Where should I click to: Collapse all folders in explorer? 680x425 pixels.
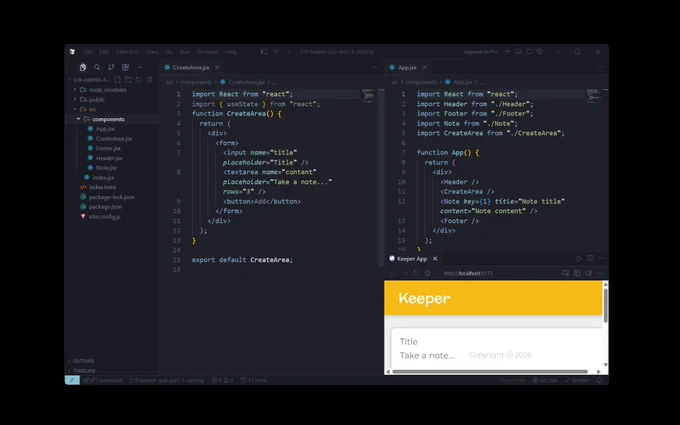pos(150,80)
